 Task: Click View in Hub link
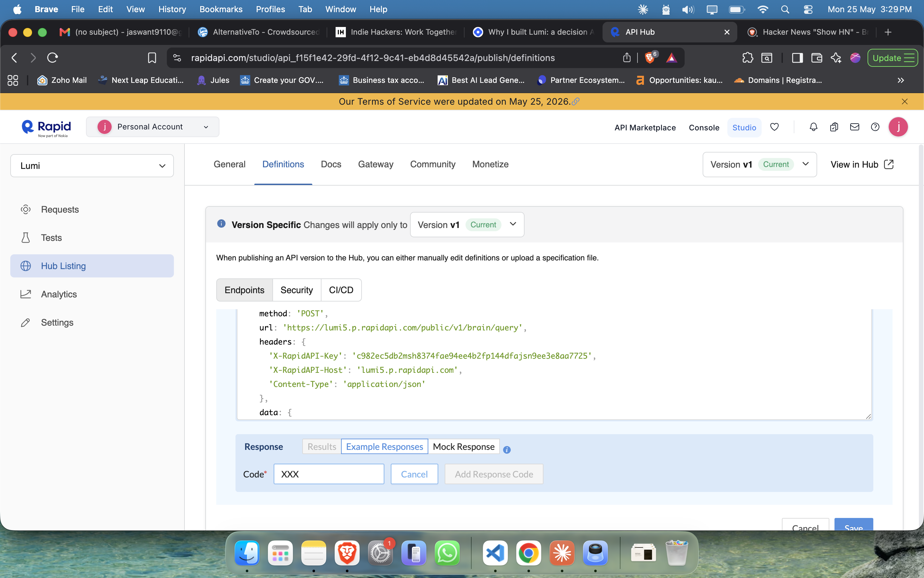[x=862, y=164]
